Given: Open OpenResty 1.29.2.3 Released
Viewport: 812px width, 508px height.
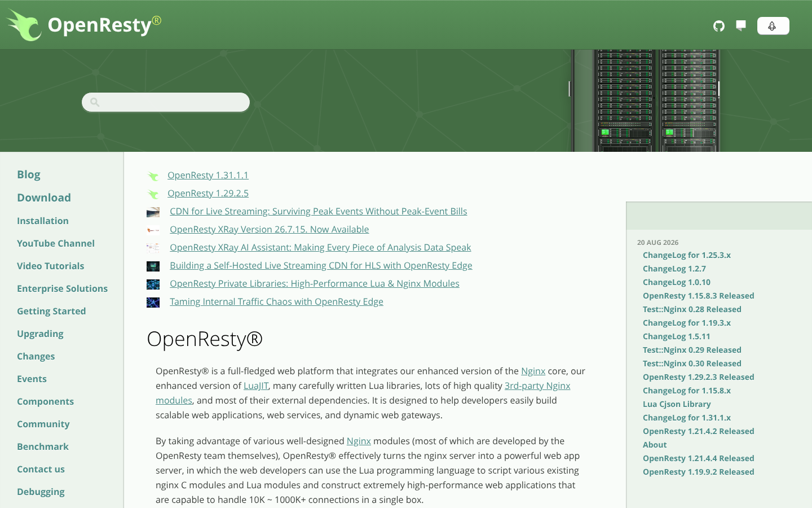Looking at the screenshot, I should pyautogui.click(x=699, y=377).
